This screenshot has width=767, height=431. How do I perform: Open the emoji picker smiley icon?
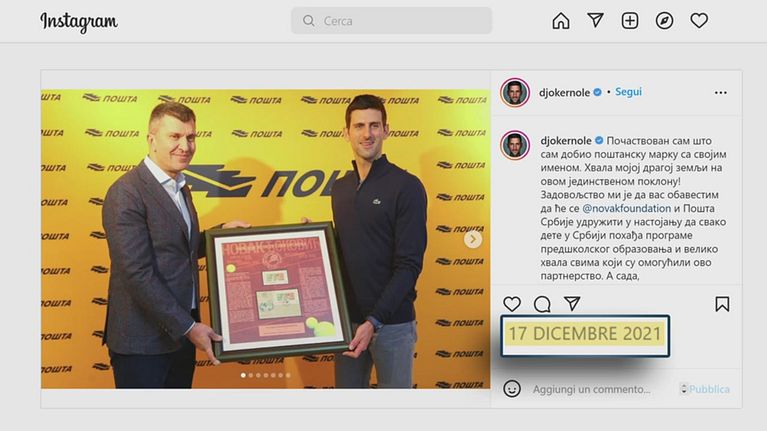click(x=512, y=389)
